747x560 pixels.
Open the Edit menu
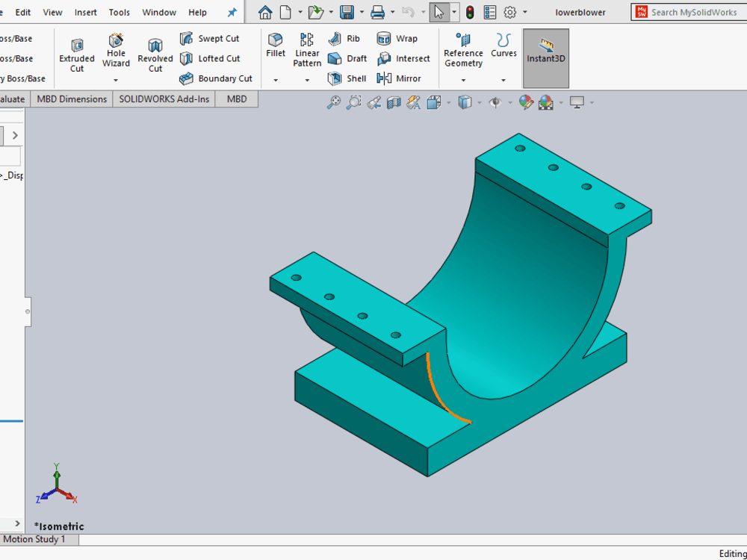click(x=23, y=13)
